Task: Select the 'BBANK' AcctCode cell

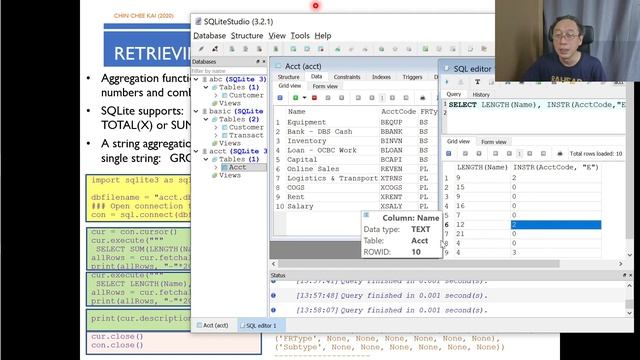Action: click(x=391, y=131)
